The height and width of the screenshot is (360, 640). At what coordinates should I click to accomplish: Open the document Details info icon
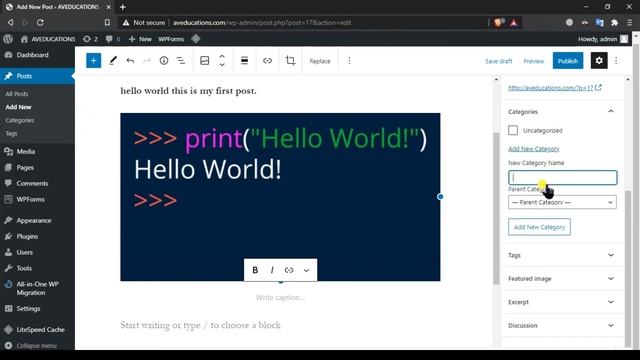tap(164, 61)
